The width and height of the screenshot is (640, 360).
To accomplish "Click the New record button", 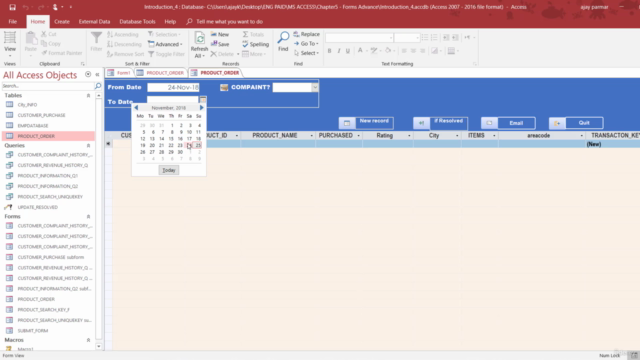I will [367, 122].
